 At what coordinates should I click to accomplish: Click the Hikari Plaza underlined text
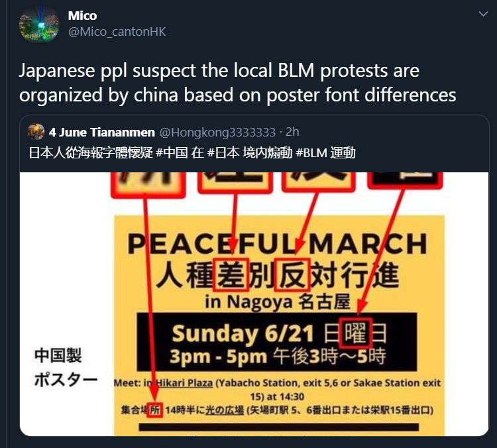(184, 383)
